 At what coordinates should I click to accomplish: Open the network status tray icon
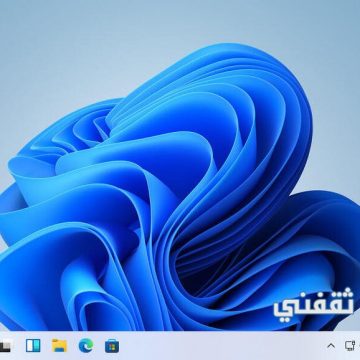[349, 345]
